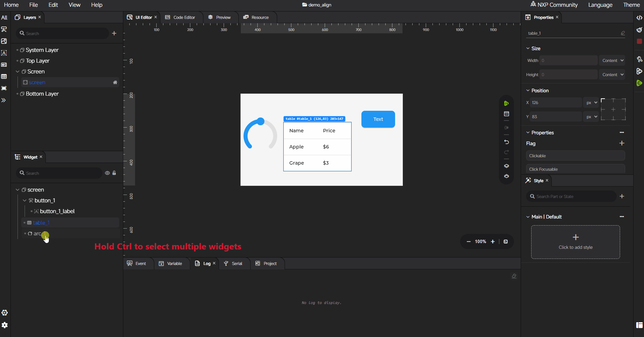Click the add layer plus button
Viewport: 644px width, 337px height.
tap(114, 33)
